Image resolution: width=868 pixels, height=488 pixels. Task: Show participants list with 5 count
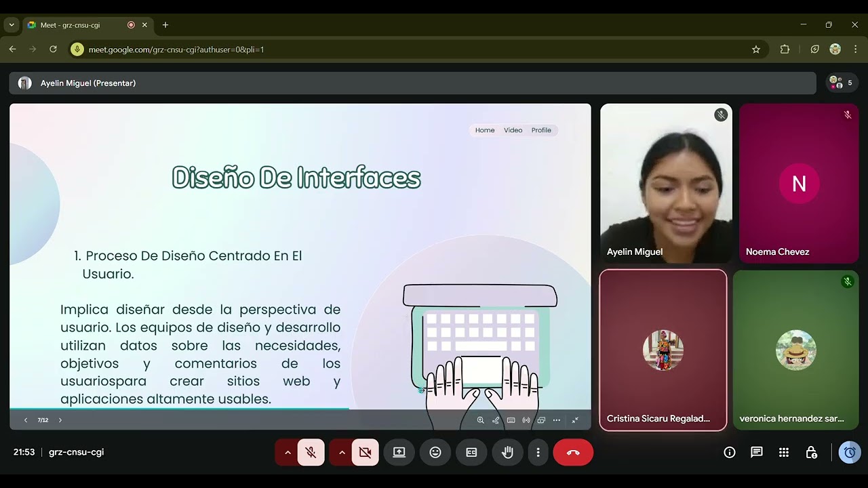point(842,83)
